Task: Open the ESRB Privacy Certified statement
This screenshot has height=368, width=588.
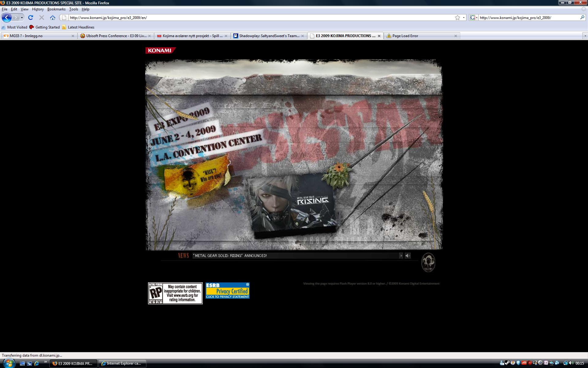Action: [x=228, y=290]
